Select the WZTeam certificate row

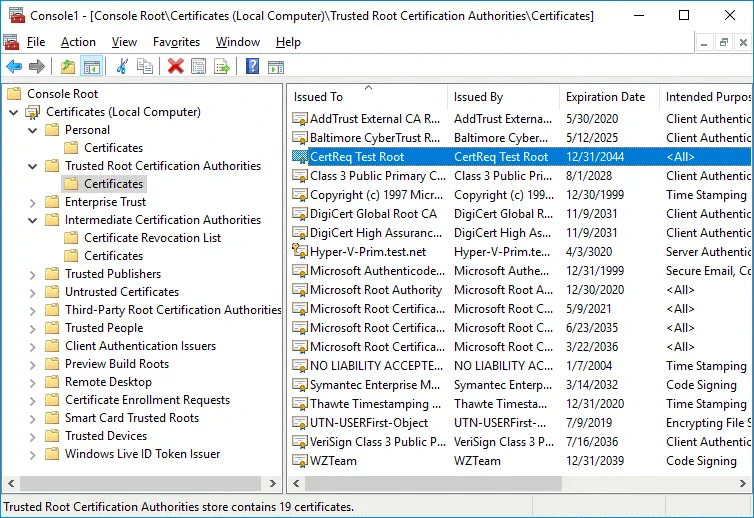333,461
